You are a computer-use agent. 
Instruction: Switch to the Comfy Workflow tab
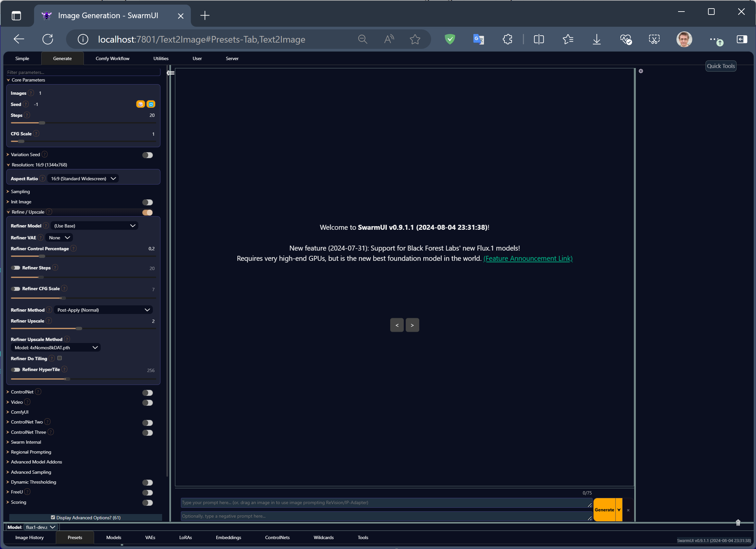click(112, 58)
